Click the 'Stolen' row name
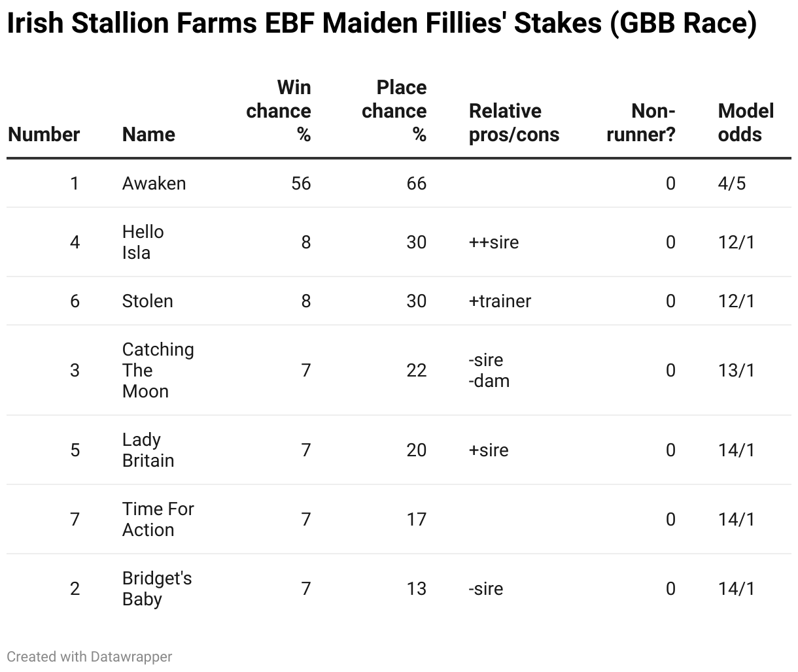 click(x=148, y=301)
